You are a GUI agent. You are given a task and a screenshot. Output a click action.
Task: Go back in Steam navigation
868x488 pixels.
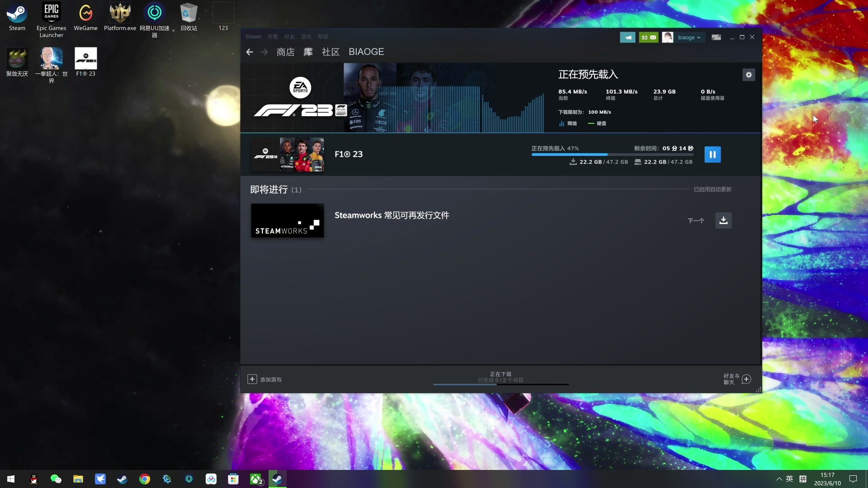[x=250, y=52]
